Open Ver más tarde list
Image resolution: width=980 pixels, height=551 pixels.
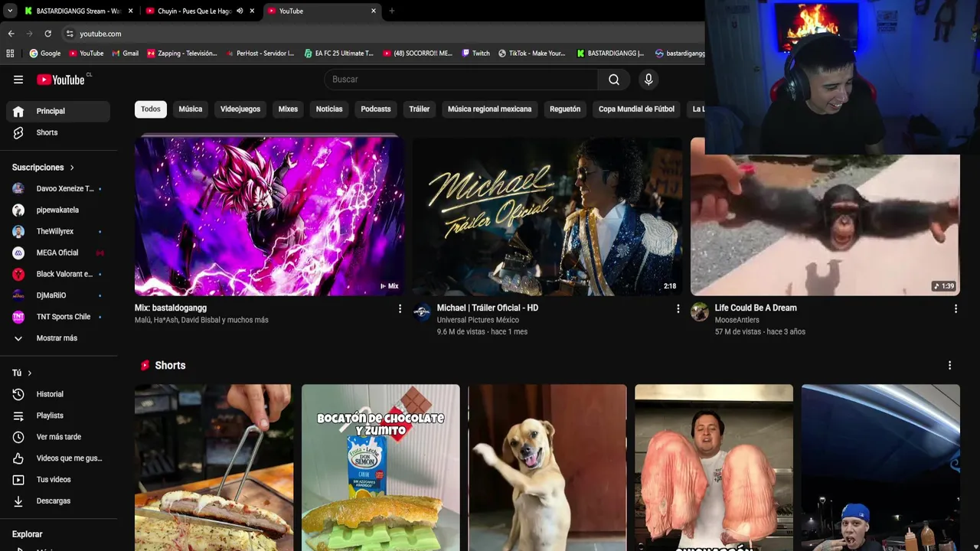pyautogui.click(x=58, y=437)
